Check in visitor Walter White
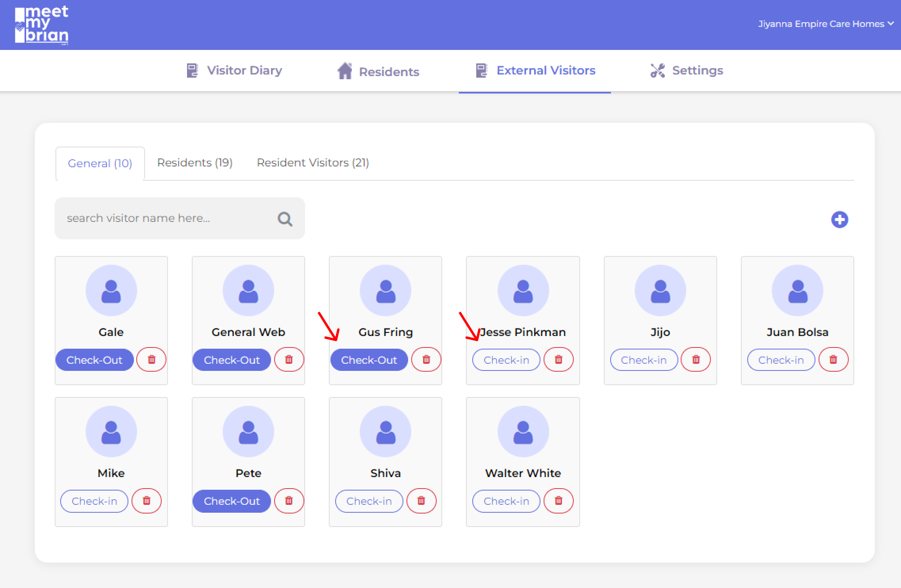Screen dimensions: 901x588 point(506,501)
